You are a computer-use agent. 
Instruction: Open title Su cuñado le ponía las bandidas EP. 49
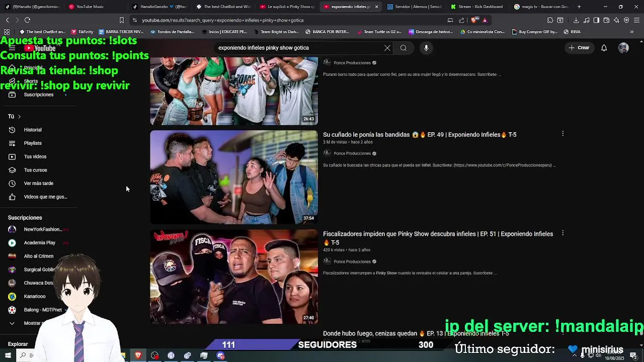coord(420,135)
